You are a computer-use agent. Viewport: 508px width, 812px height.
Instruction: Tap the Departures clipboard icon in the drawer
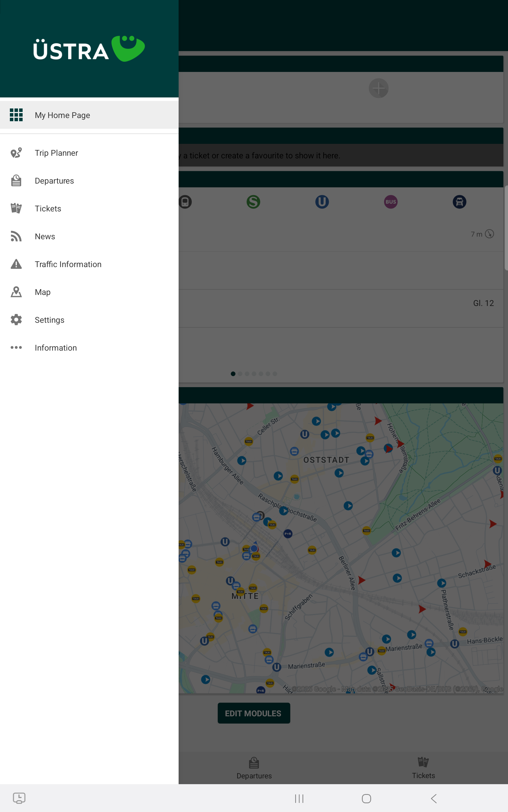16,181
